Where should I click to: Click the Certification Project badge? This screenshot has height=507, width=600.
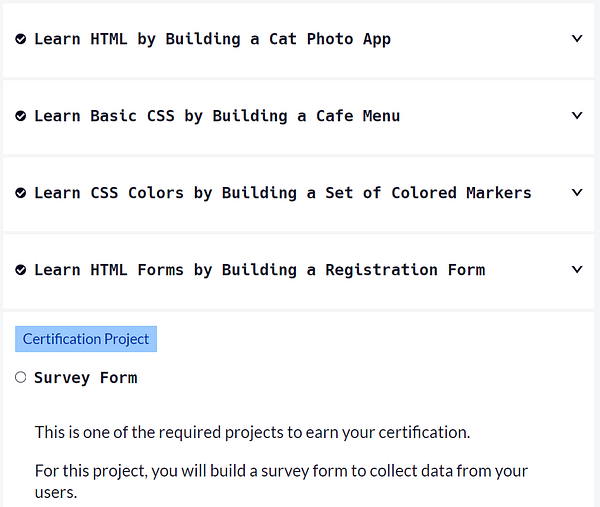tap(86, 339)
